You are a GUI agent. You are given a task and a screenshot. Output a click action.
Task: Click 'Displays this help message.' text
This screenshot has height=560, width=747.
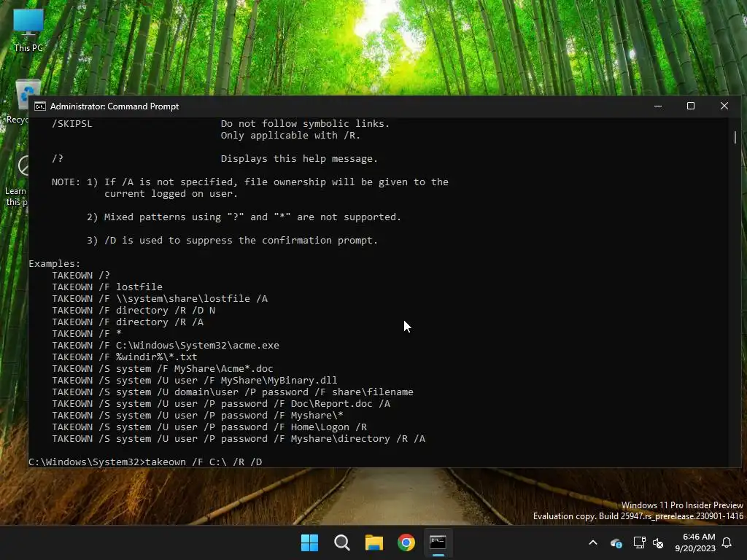tap(299, 158)
